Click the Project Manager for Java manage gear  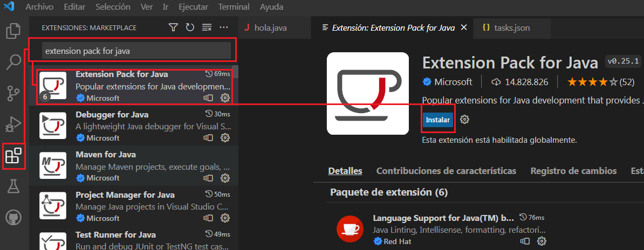225,218
